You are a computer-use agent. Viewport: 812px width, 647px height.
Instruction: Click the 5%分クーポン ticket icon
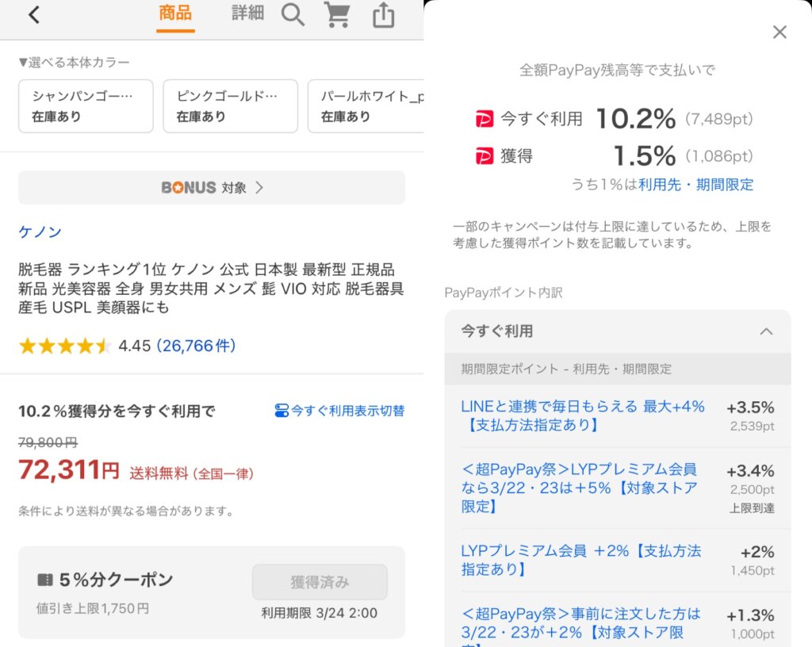(x=45, y=580)
